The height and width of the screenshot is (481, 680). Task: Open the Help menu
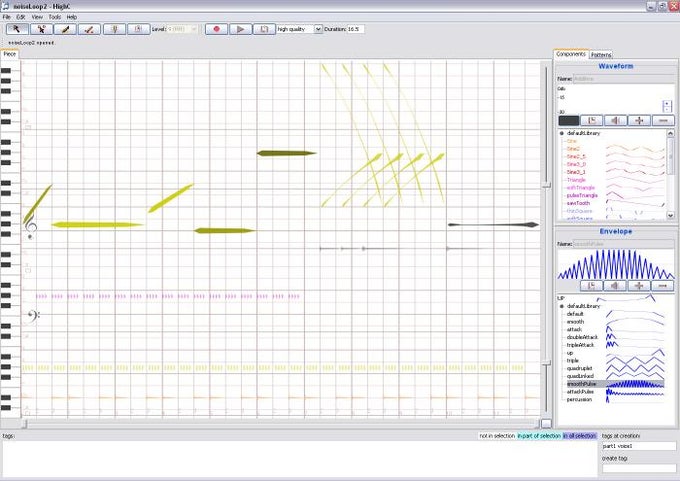pos(72,17)
